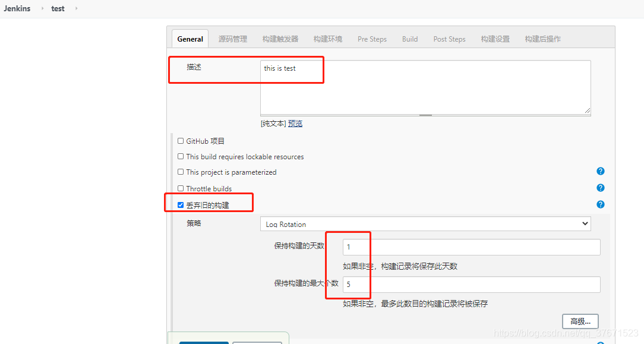The image size is (644, 344).
Task: Switch to the 构建环境 tab
Action: 328,39
